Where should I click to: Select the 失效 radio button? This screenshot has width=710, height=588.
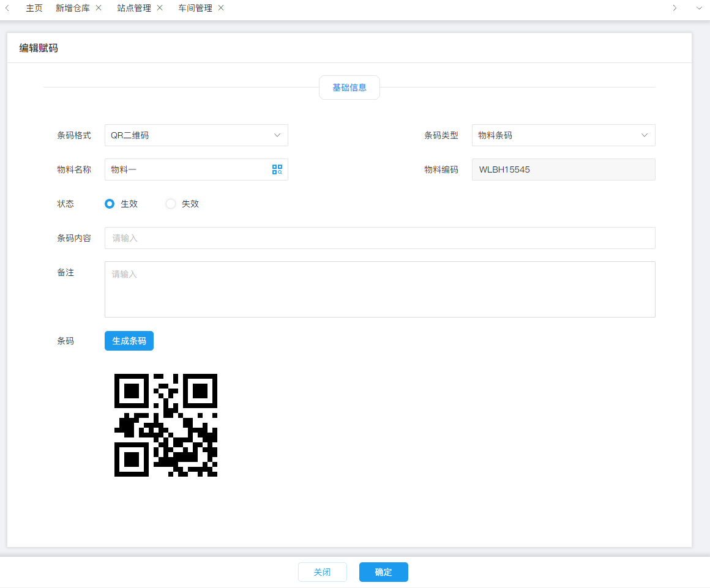point(171,204)
